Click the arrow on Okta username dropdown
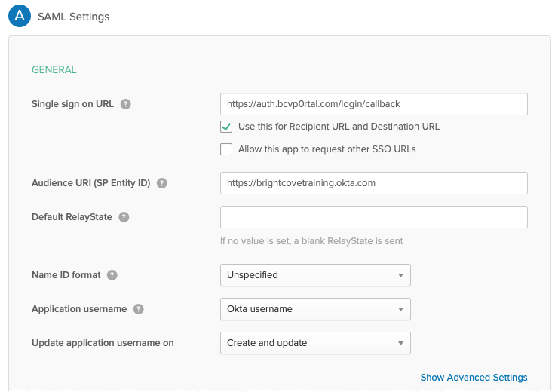Viewport: 555px width, 392px height. tap(400, 310)
